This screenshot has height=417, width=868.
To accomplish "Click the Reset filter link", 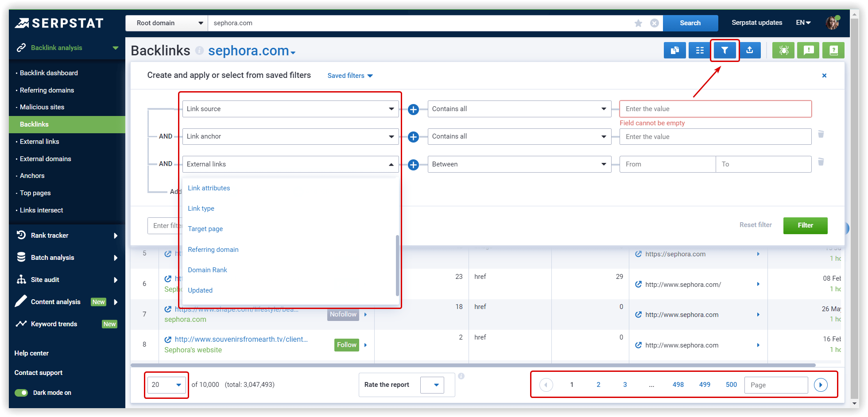I will 756,225.
